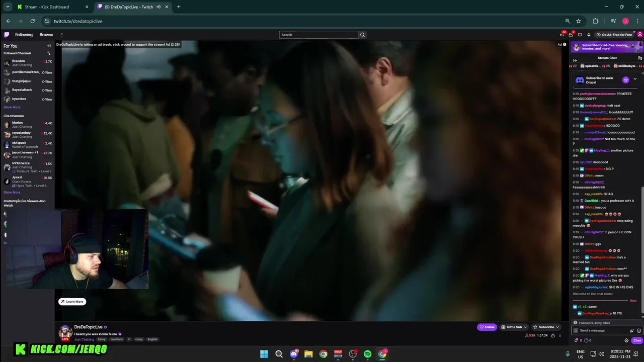Open Spotify from the taskbar
644x362 pixels.
pyautogui.click(x=368, y=354)
